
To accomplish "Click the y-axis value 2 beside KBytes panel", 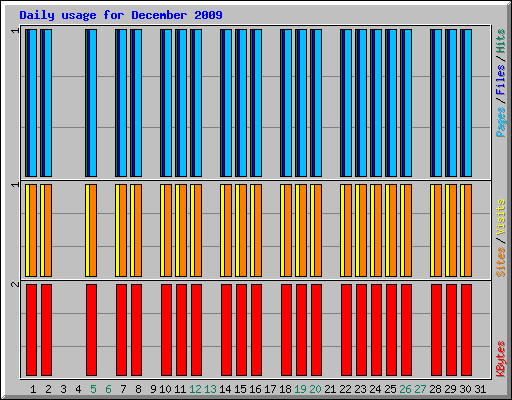I will point(15,284).
